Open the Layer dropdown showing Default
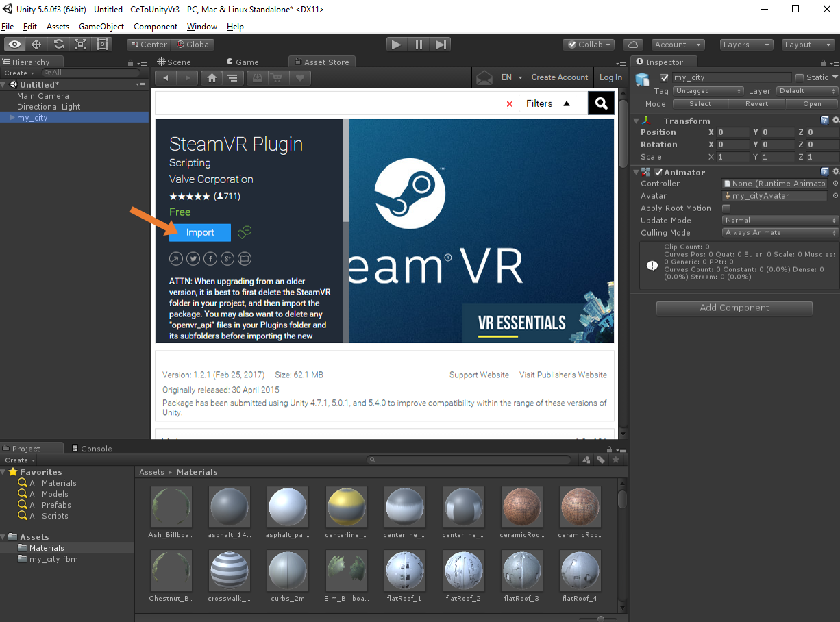The width and height of the screenshot is (840, 622). (806, 91)
